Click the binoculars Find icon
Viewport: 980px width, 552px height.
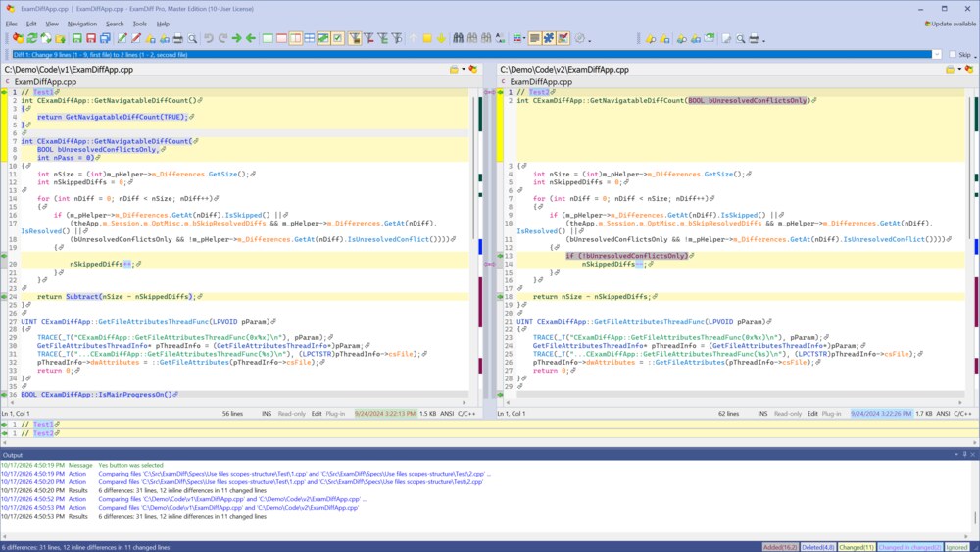click(458, 39)
